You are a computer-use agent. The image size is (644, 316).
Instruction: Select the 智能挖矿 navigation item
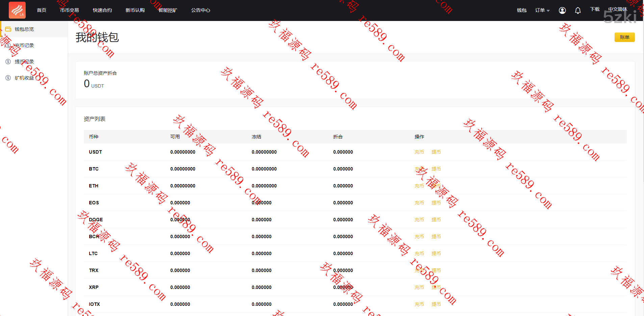[168, 10]
